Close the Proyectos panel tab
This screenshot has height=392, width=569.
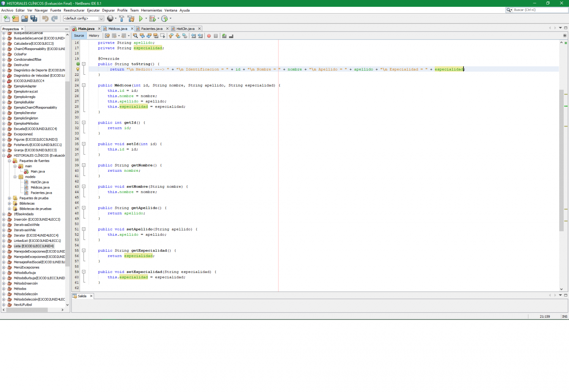[x=22, y=29]
